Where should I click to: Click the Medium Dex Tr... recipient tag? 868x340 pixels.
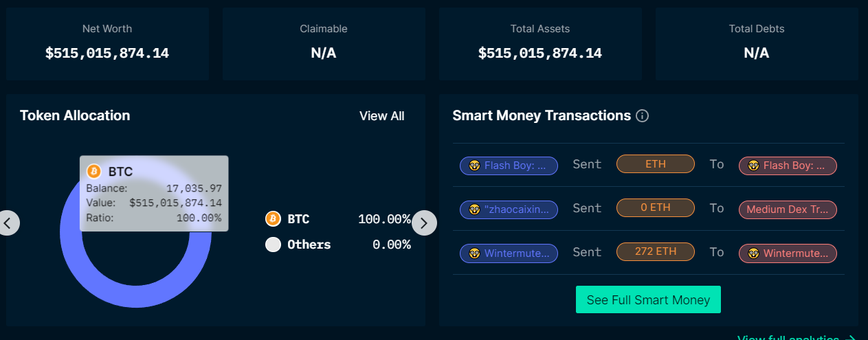click(x=788, y=209)
